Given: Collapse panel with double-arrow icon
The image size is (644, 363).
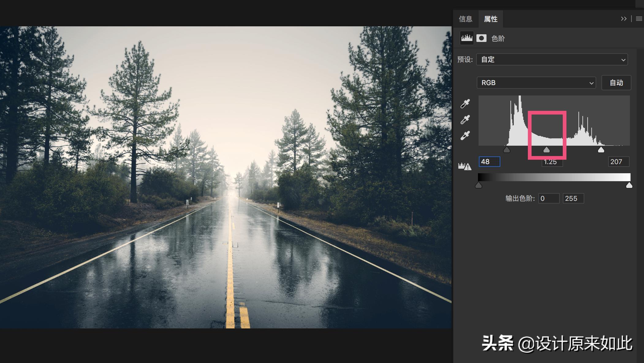Looking at the screenshot, I should [x=623, y=19].
